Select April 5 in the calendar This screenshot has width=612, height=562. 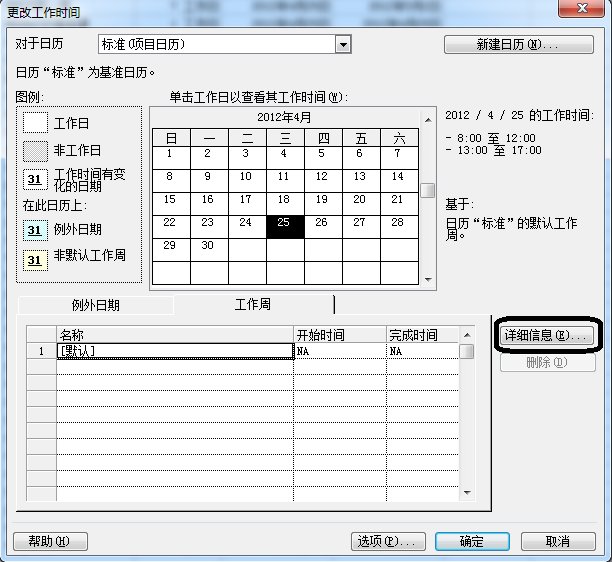pyautogui.click(x=323, y=158)
